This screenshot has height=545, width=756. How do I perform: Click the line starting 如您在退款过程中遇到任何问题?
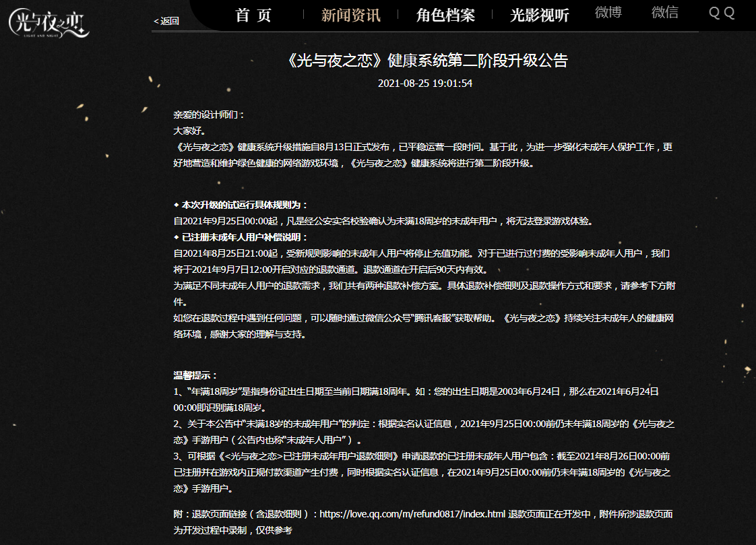click(x=423, y=326)
